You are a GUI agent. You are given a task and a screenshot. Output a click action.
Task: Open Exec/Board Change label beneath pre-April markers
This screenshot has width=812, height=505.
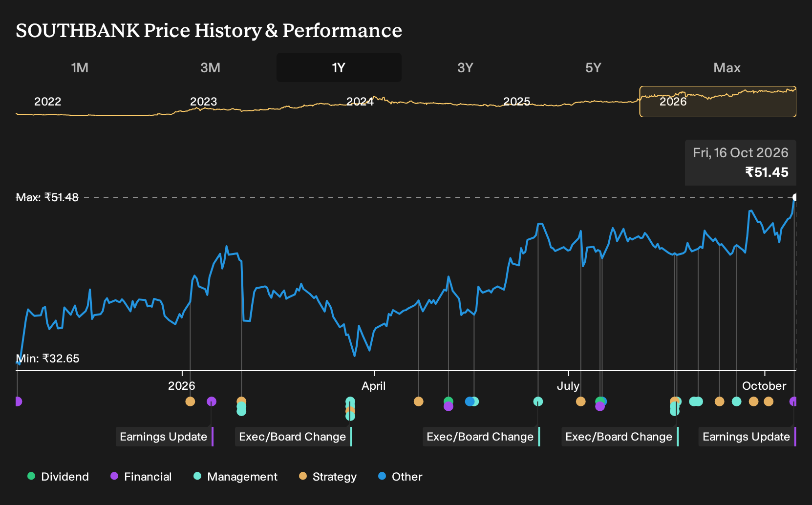294,437
